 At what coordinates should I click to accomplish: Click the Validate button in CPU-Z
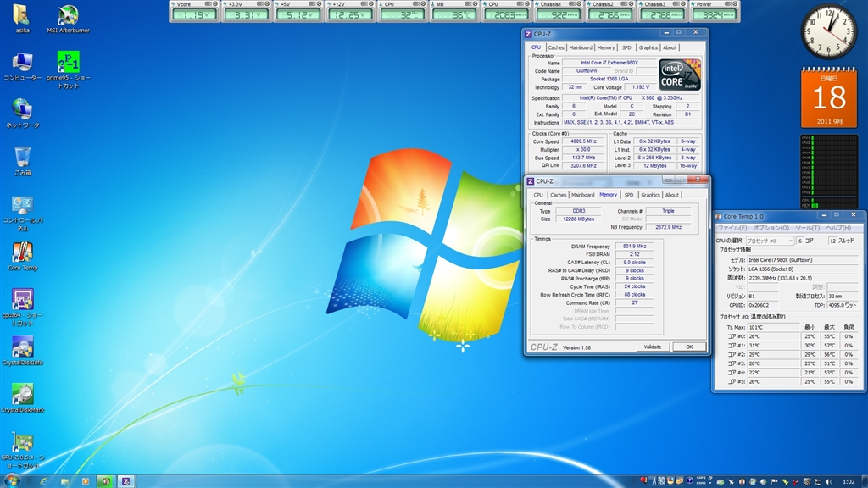tap(653, 347)
